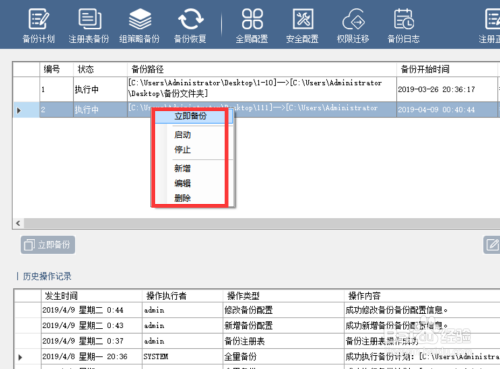Click the horizontal scrollbar left arrow
This screenshot has width=500, height=369.
18,223
